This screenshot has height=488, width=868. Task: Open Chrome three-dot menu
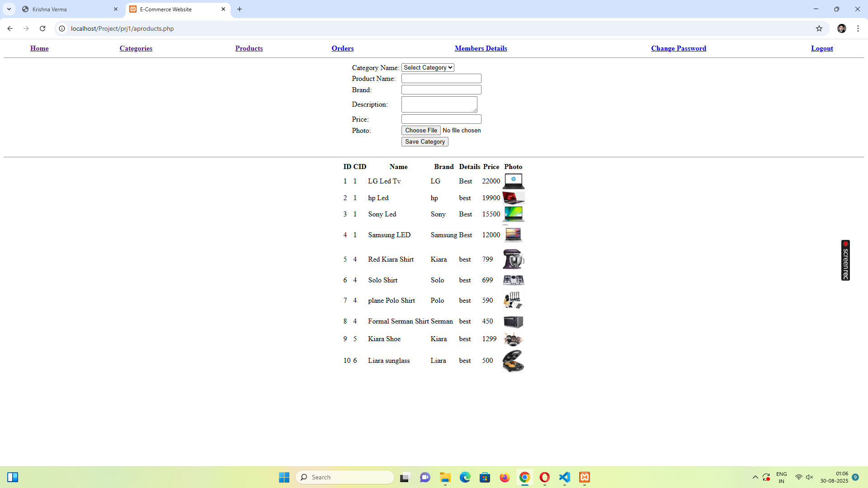pos(858,28)
